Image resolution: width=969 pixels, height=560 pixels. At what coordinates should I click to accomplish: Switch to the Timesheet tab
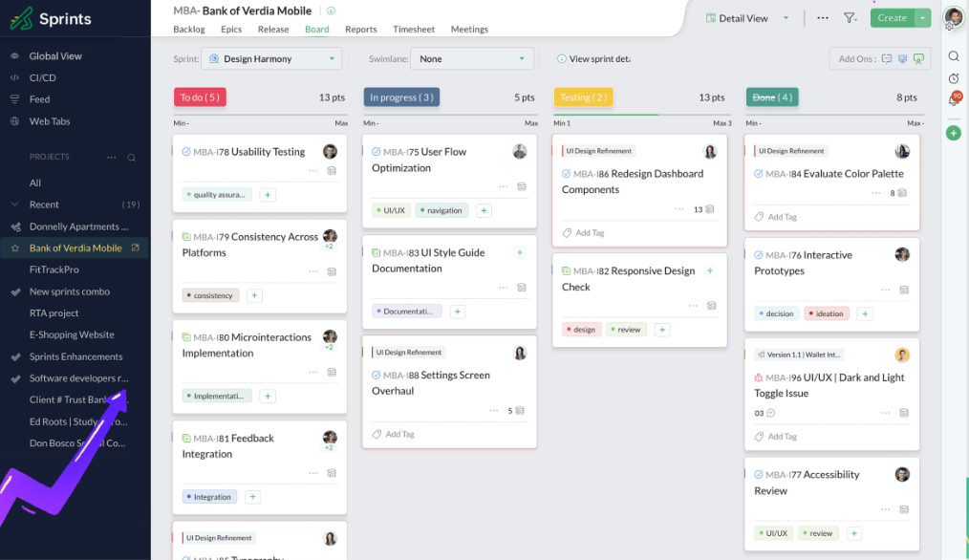[x=414, y=29]
